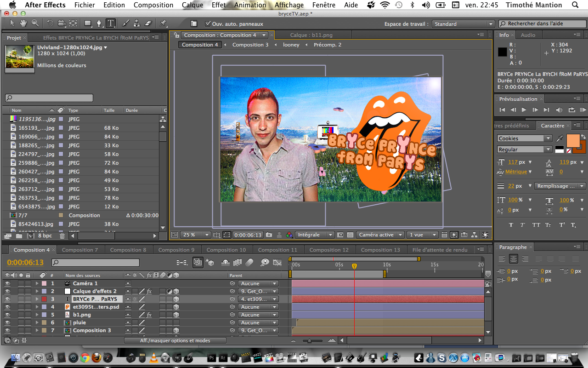This screenshot has height=368, width=588.
Task: Apply All Caps text style
Action: coord(536,225)
